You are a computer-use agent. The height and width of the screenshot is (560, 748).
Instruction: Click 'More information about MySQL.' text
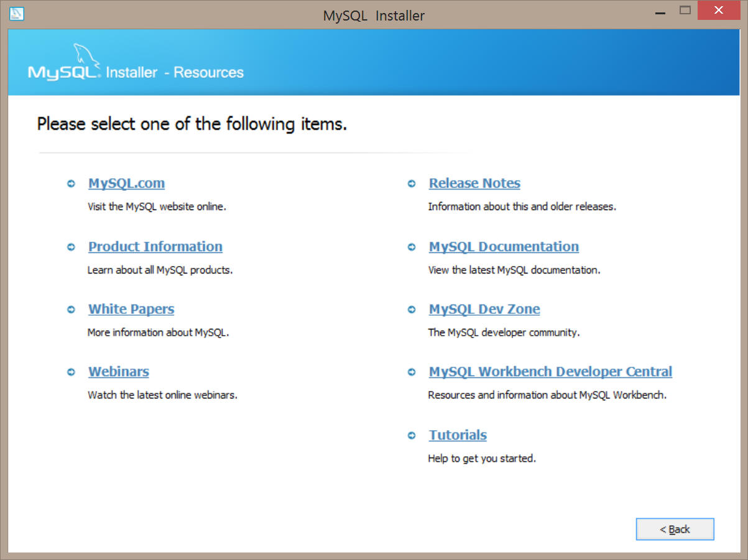click(x=159, y=333)
